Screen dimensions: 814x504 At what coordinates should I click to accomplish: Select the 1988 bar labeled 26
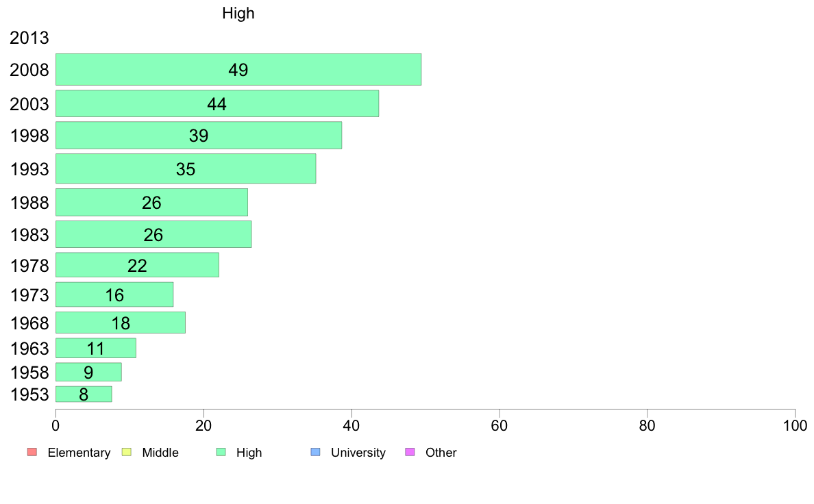151,203
